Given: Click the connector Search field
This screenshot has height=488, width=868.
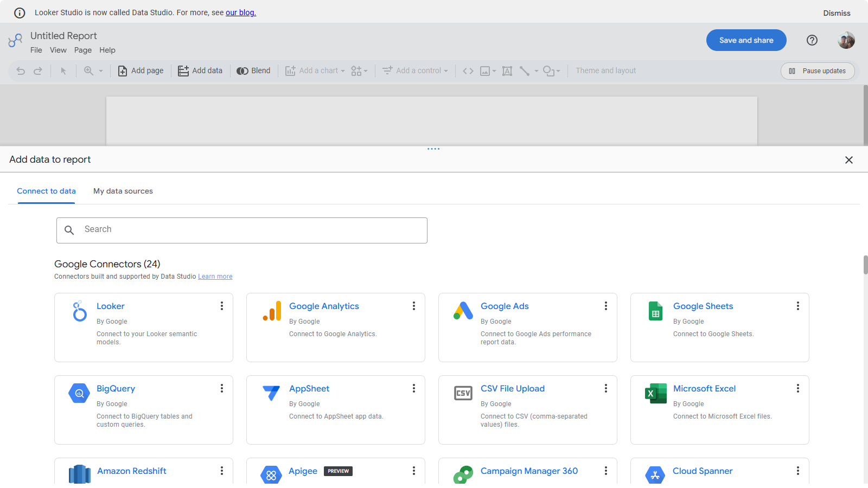Looking at the screenshot, I should (242, 230).
